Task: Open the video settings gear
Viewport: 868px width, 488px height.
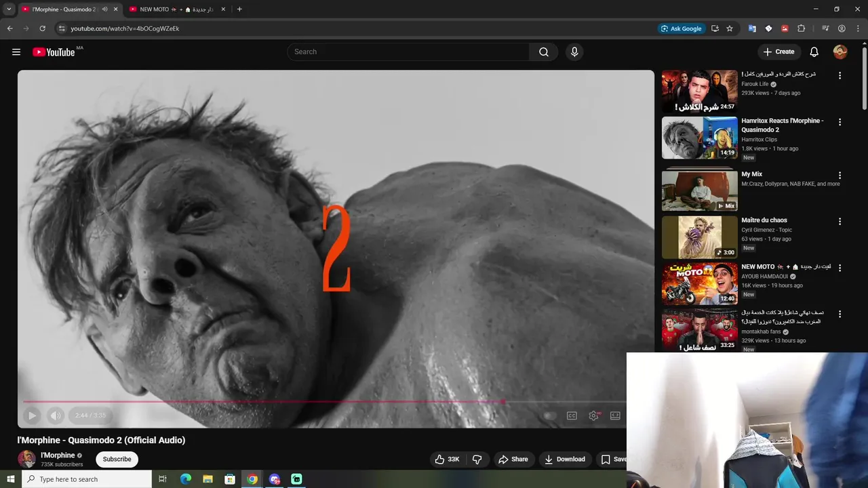Action: tap(594, 415)
